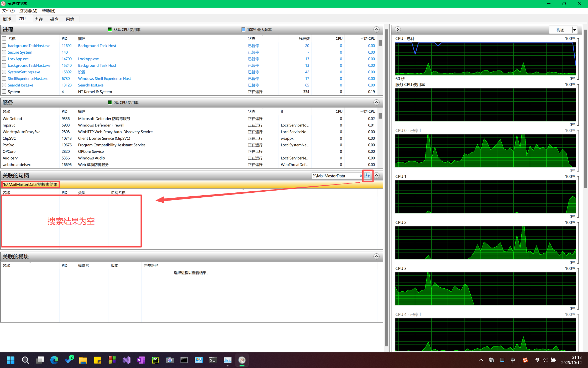Viewport: 588px width, 368px height.
Task: Open the 监视器(M) menu
Action: [x=28, y=11]
